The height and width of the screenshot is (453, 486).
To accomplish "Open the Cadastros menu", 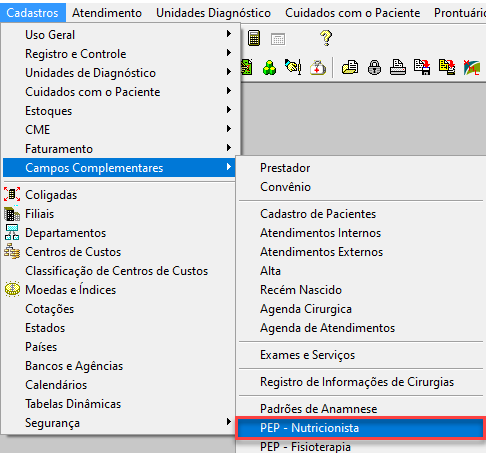I will click(x=32, y=13).
